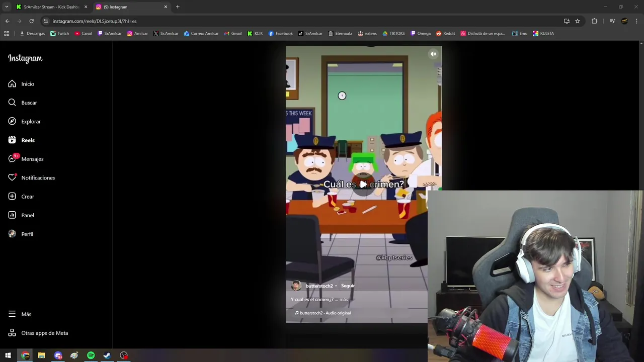Expand the Más hamburger menu
644x362 pixels.
pyautogui.click(x=20, y=314)
